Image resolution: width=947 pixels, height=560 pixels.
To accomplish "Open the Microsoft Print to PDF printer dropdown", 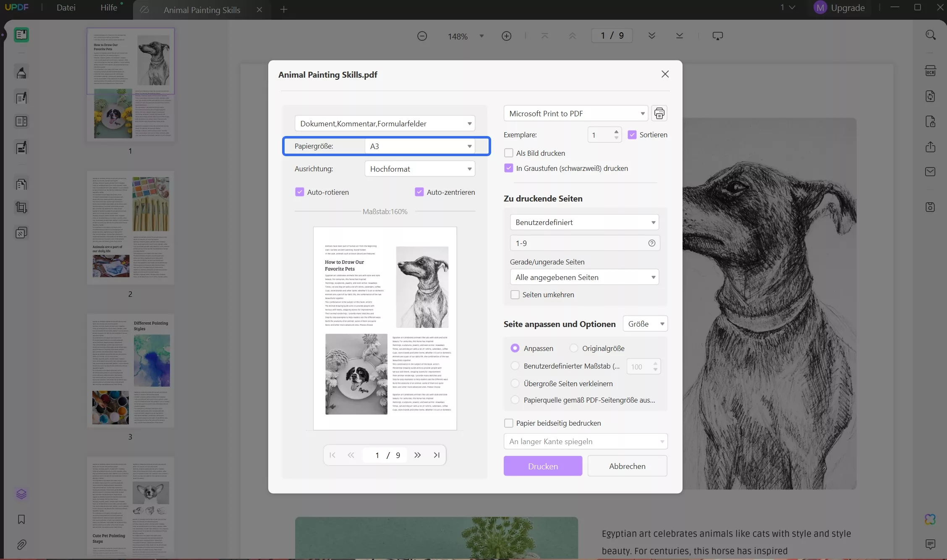I will [576, 113].
